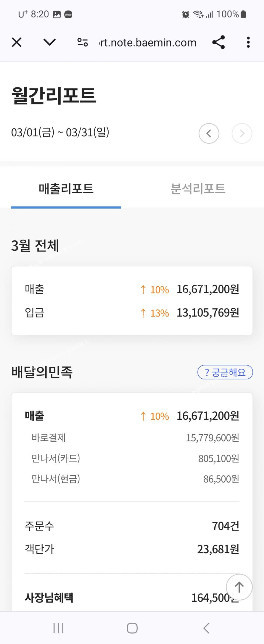
Task: Tap the share icon
Action: pyautogui.click(x=218, y=42)
